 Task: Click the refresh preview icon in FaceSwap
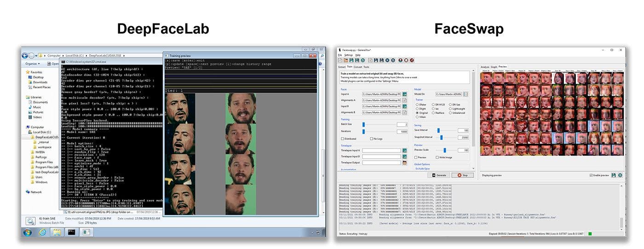tap(620, 175)
